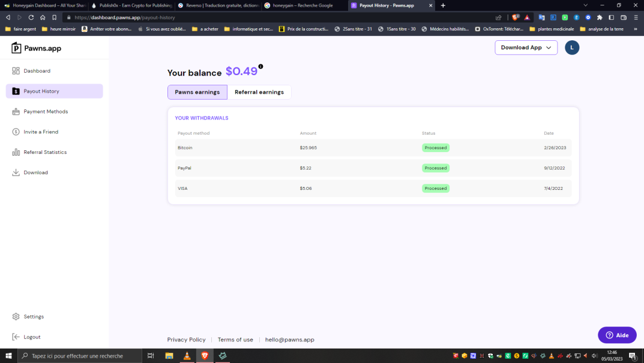Click the hello@pawns.app email link
644x363 pixels.
click(x=289, y=340)
